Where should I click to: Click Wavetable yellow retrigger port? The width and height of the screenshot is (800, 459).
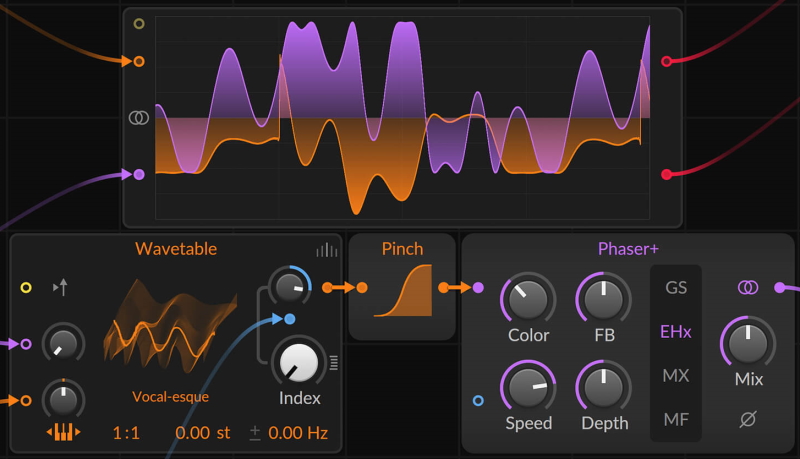coord(26,288)
